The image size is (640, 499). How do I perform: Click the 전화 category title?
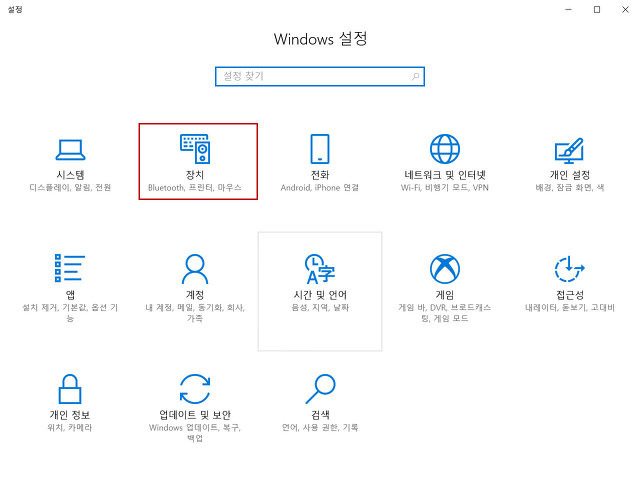320,175
